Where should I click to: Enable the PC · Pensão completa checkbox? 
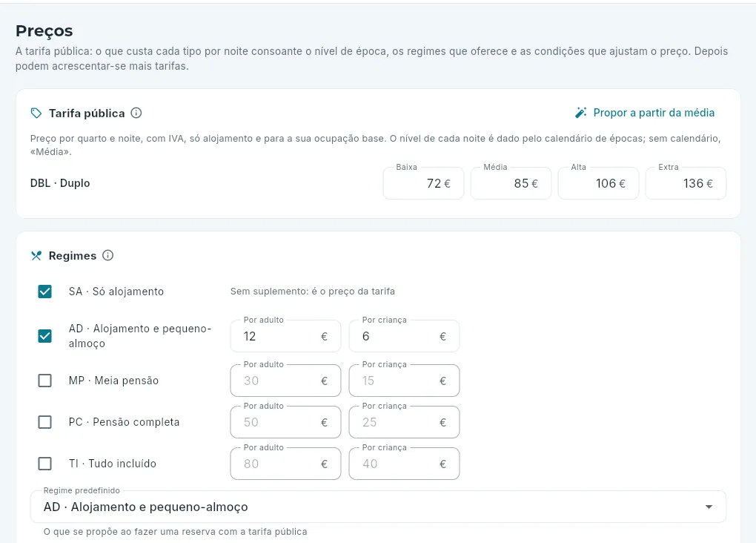[44, 422]
